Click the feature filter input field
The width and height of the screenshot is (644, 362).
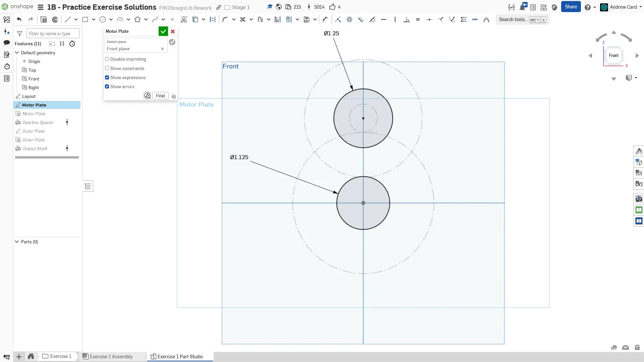(x=53, y=34)
